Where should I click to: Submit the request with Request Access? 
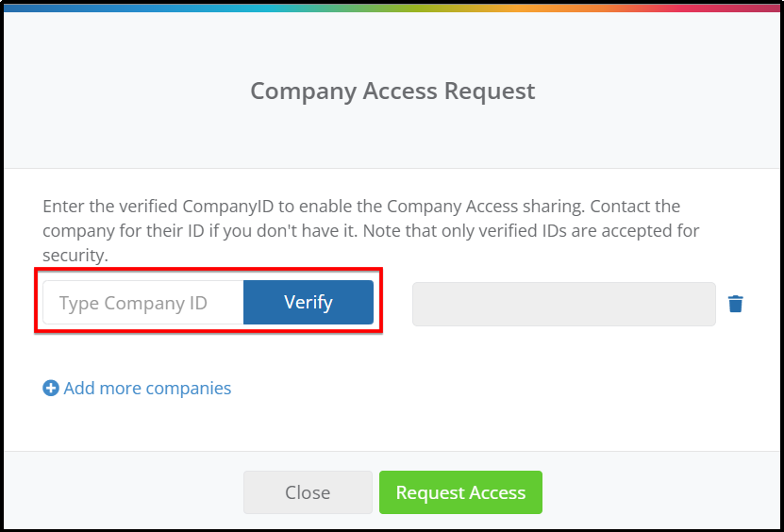coord(460,492)
